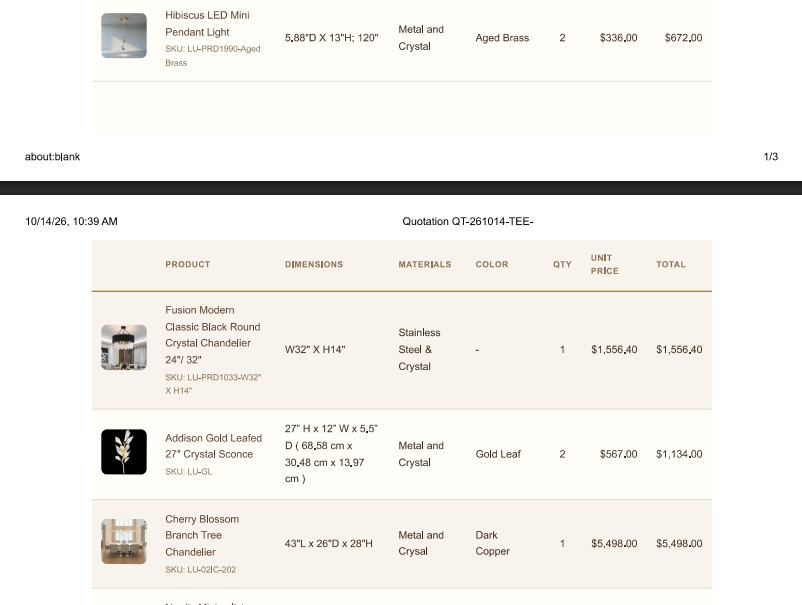Click the 'Quotation QT-261014-TEE-' page header
The height and width of the screenshot is (605, 802).
467,221
